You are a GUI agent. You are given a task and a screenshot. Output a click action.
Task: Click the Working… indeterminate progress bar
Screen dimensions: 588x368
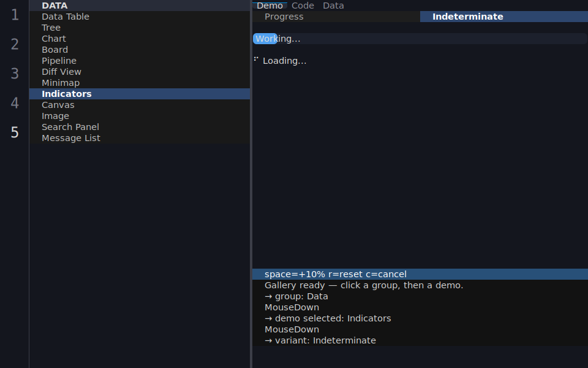coord(420,39)
